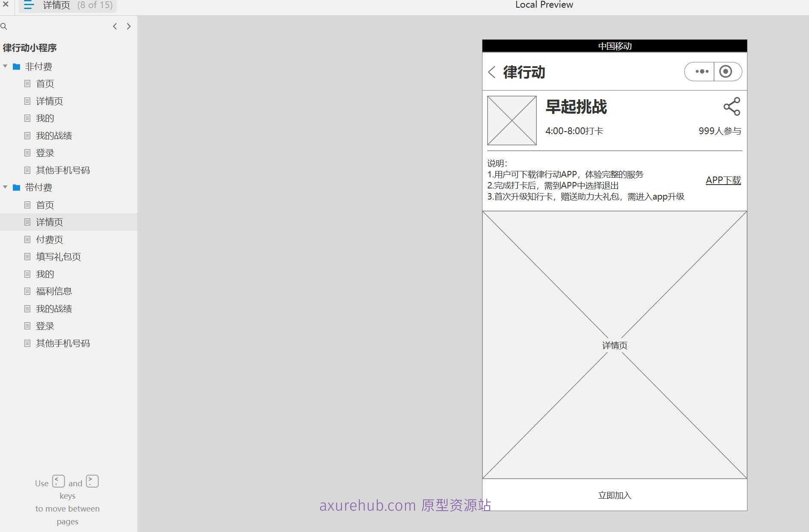Open 我的 page under 非付费

pos(45,118)
